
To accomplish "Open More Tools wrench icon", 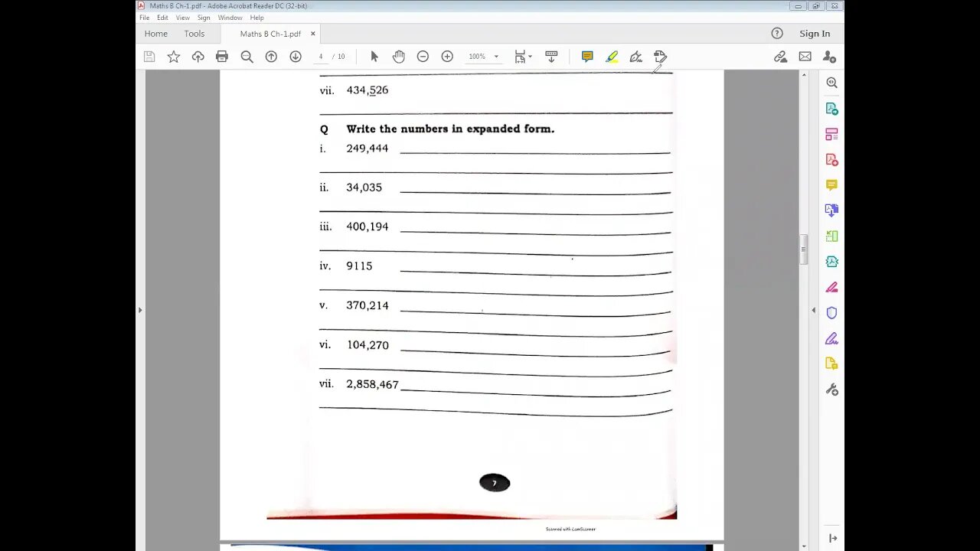I will coord(832,390).
